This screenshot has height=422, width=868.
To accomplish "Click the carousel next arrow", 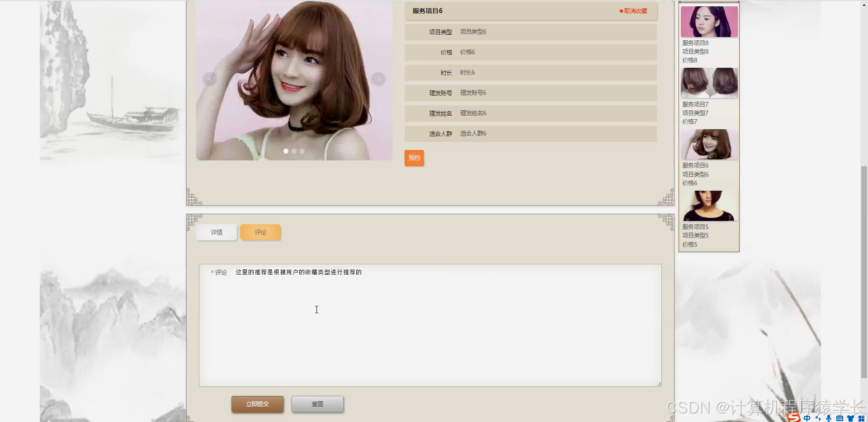I will (378, 79).
